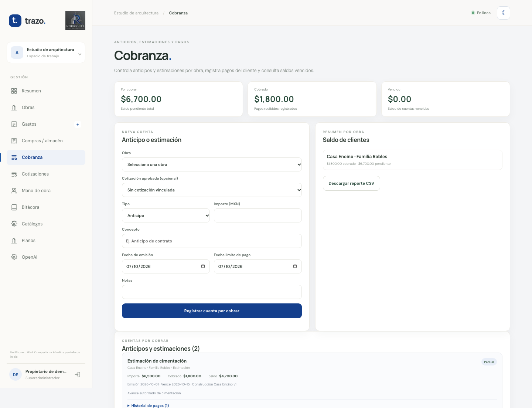Click the Resumen grid icon
532x408 pixels.
[14, 91]
